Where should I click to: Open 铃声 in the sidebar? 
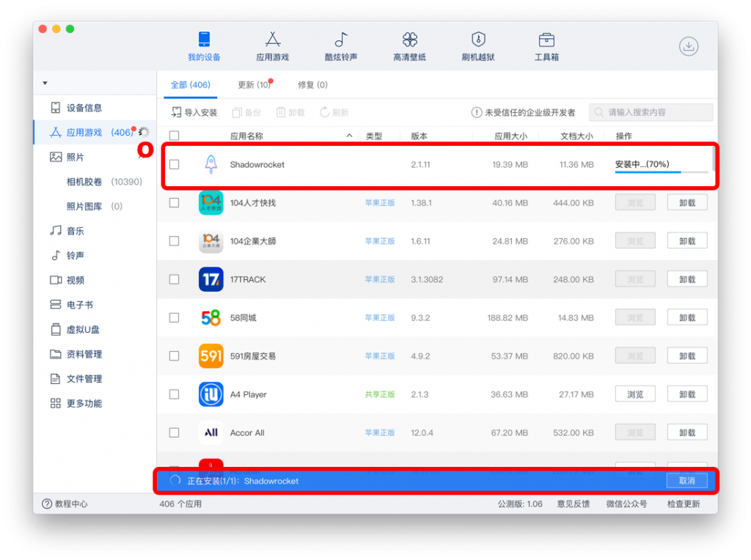pyautogui.click(x=67, y=256)
